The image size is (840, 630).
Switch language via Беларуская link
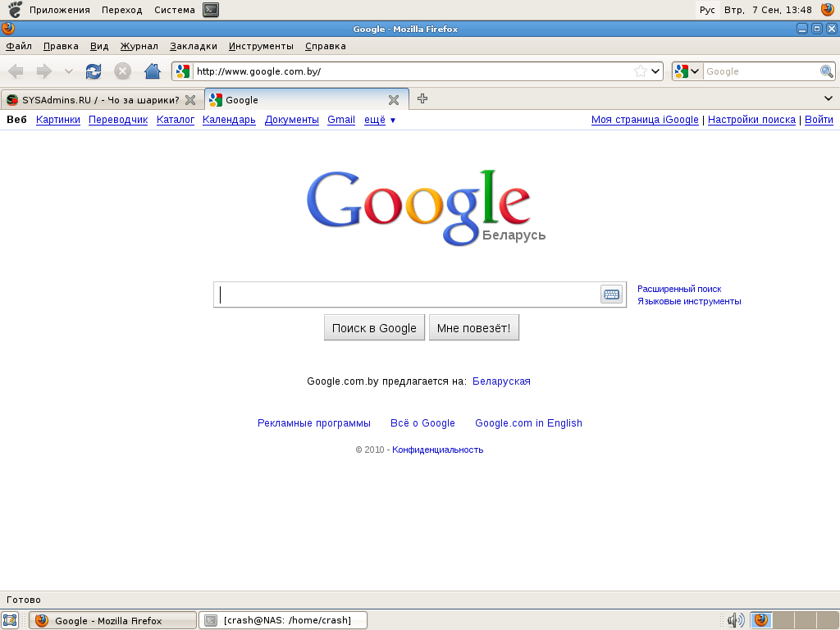click(x=501, y=381)
